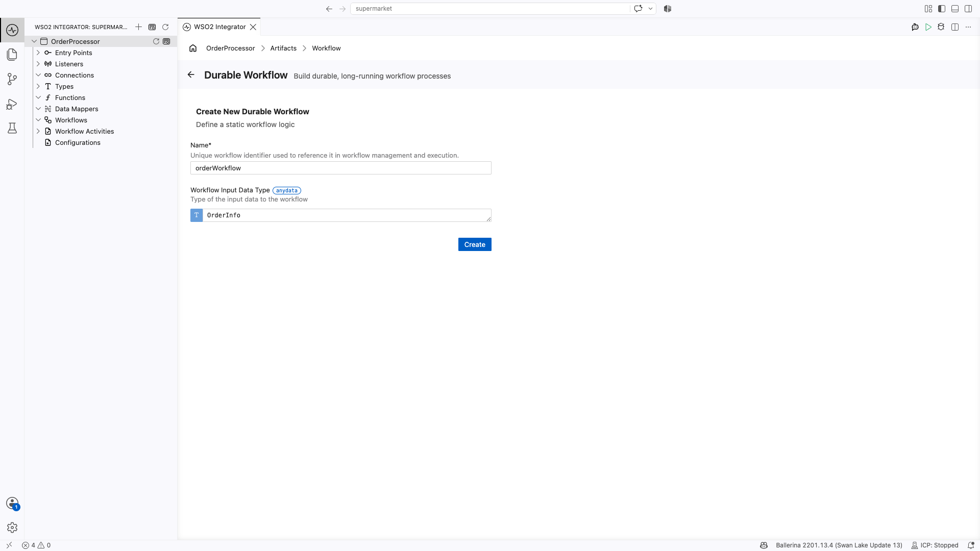
Task: Run the integration with the play icon
Action: click(928, 27)
